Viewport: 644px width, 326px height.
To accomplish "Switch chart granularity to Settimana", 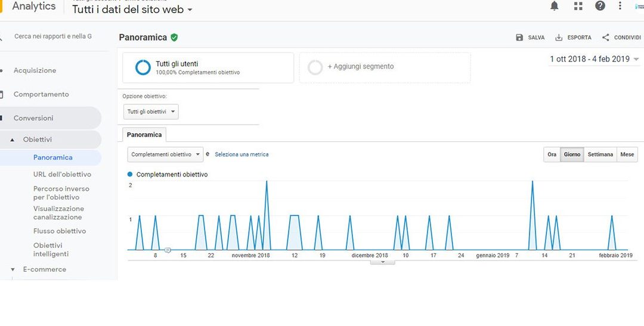I will 600,154.
